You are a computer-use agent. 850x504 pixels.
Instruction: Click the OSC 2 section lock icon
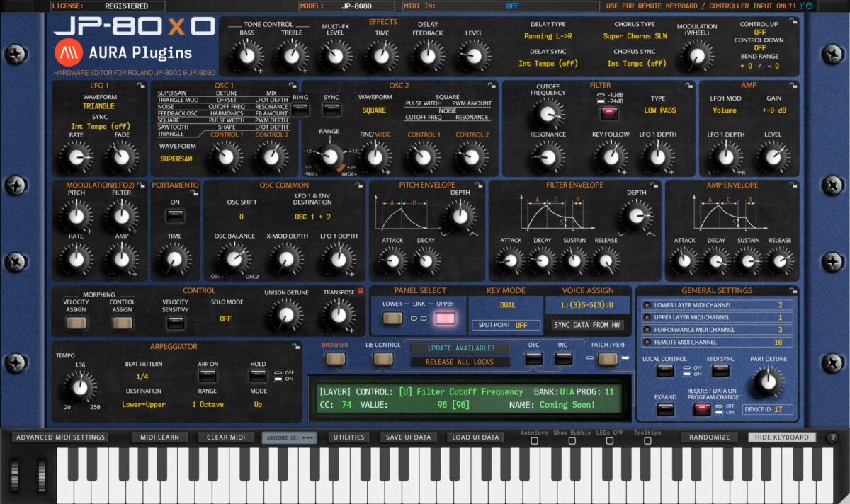493,86
